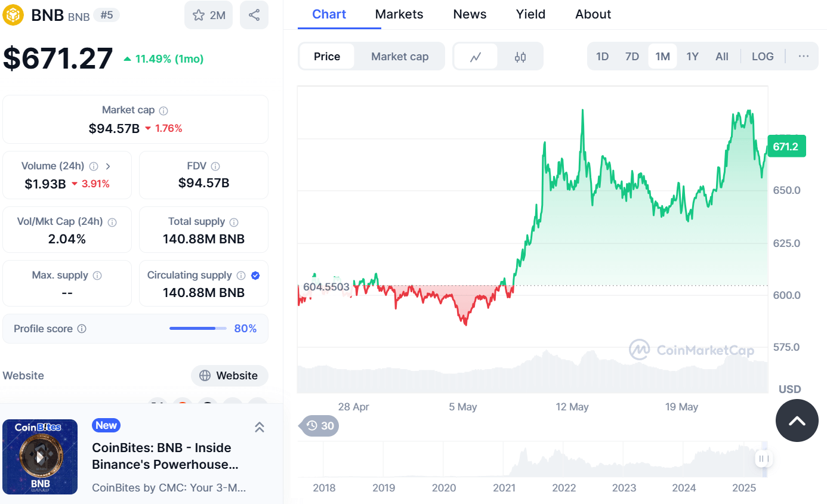Set chart range to All

point(722,57)
